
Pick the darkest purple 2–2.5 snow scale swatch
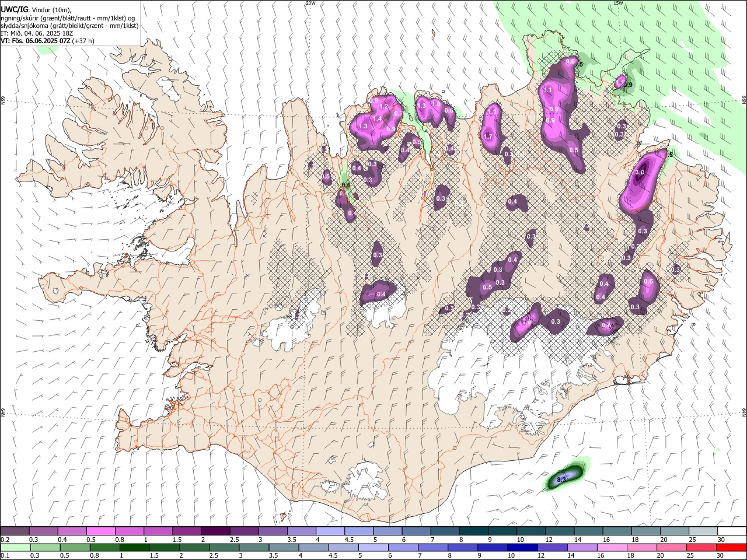[215, 531]
